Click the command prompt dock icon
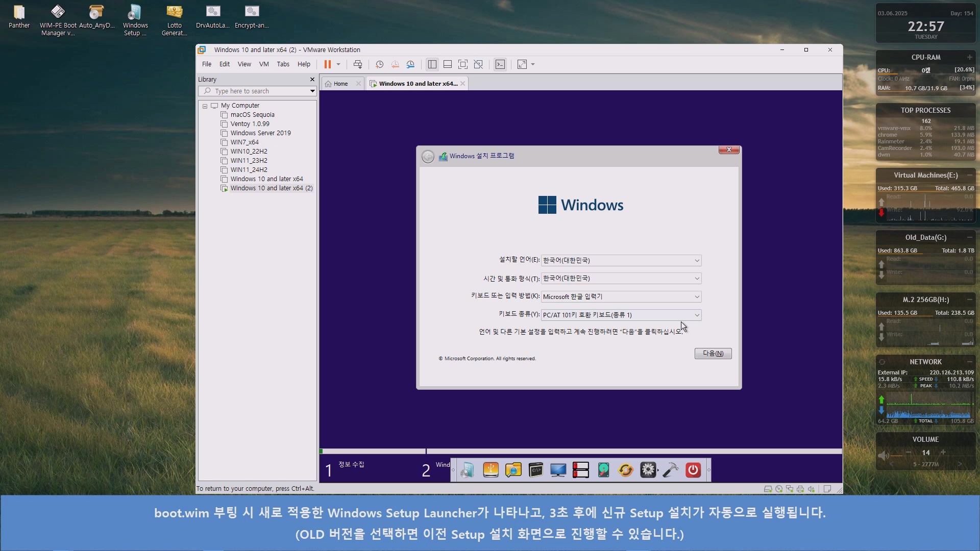Viewport: 980px width, 551px height. [x=535, y=470]
